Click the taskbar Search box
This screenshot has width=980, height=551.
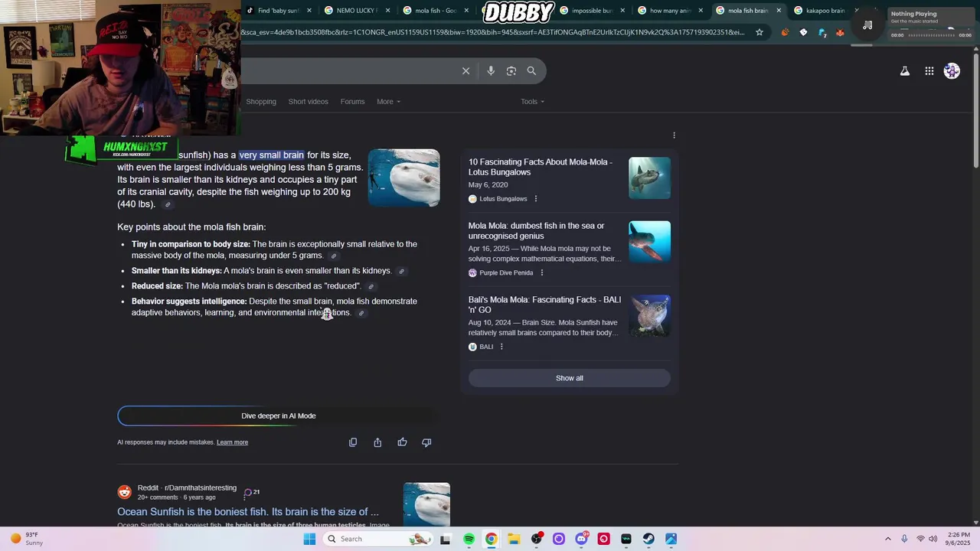(x=379, y=539)
